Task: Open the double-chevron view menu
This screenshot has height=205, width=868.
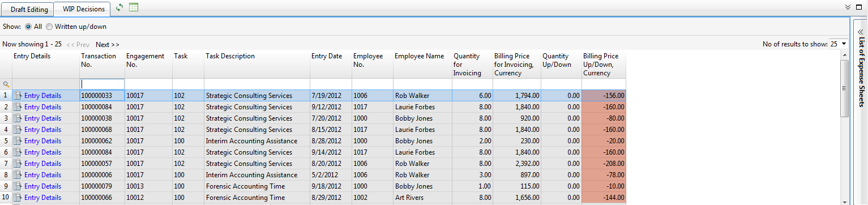Action: pyautogui.click(x=848, y=7)
